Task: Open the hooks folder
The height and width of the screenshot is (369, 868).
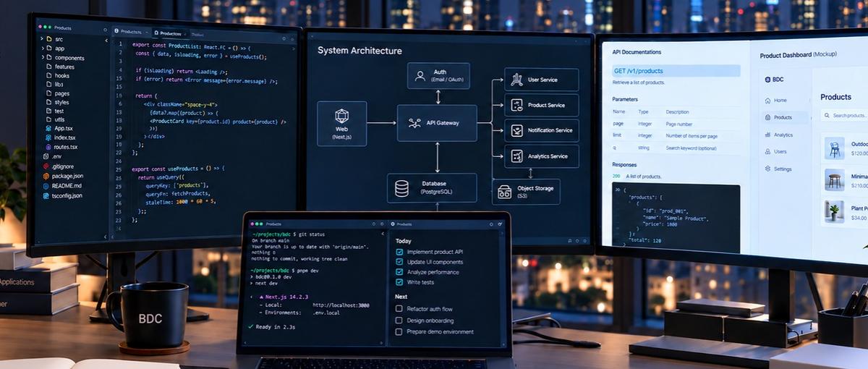Action: [56, 76]
